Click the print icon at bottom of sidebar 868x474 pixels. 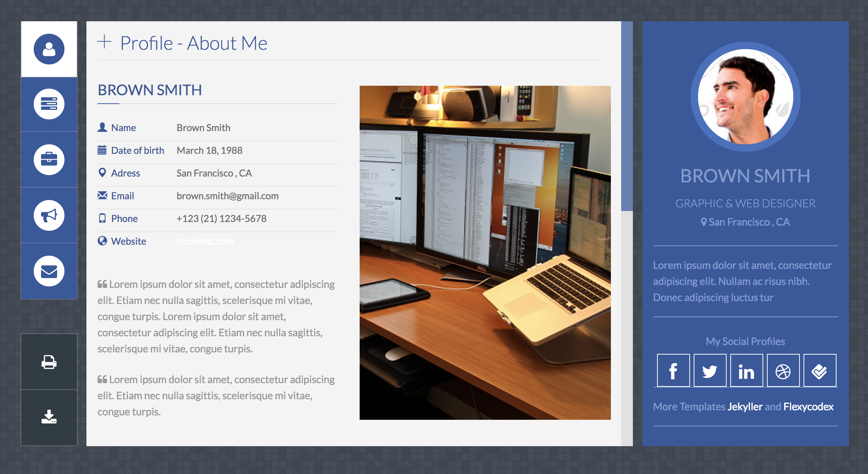[49, 361]
